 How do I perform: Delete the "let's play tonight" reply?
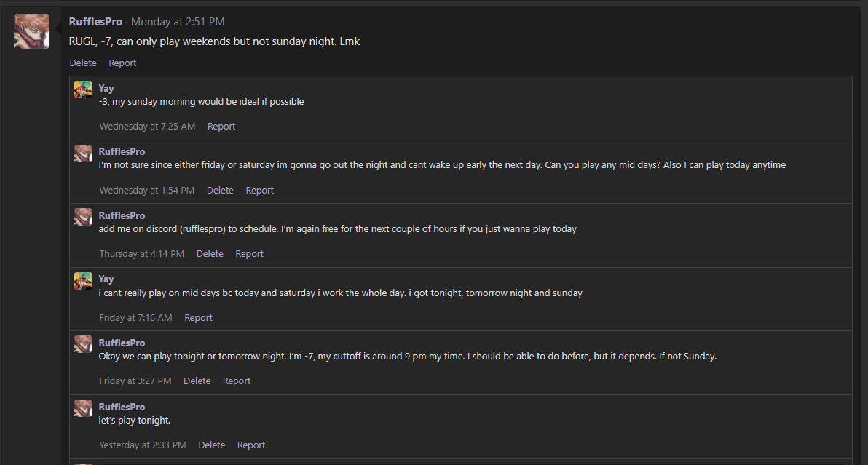(212, 445)
